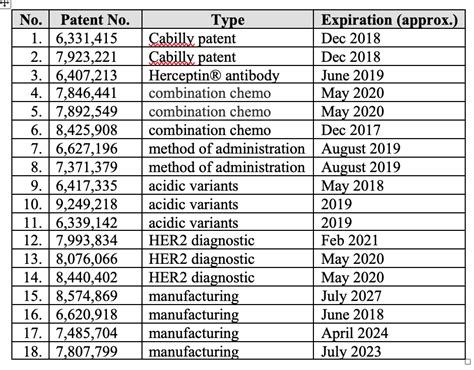Click the 'Type' column header cell
This screenshot has width=474, height=370.
tap(228, 20)
